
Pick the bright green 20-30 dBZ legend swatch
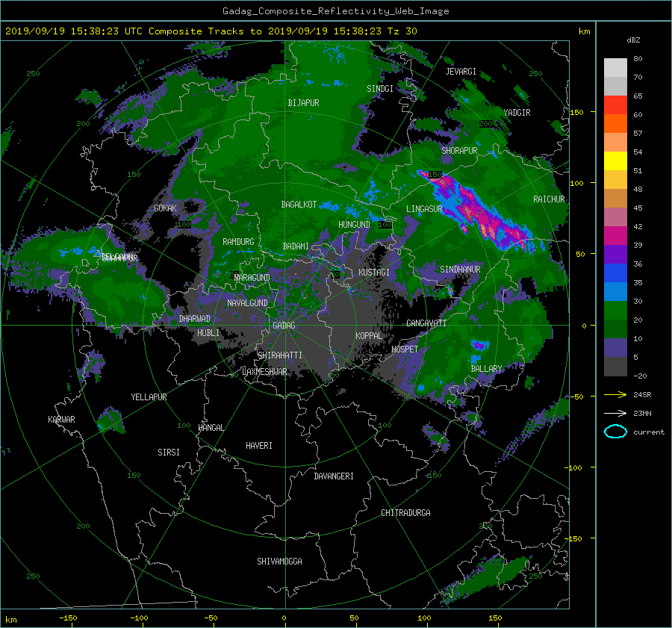[x=615, y=311]
